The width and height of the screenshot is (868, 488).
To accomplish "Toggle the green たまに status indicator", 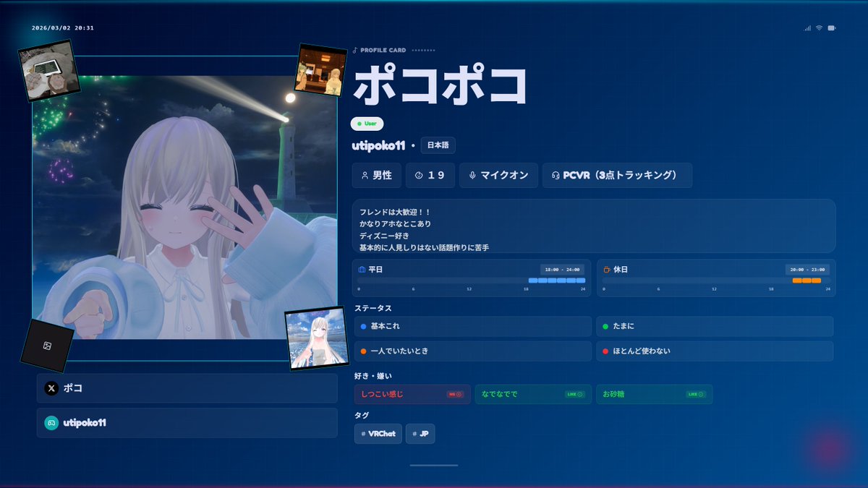I will (604, 326).
